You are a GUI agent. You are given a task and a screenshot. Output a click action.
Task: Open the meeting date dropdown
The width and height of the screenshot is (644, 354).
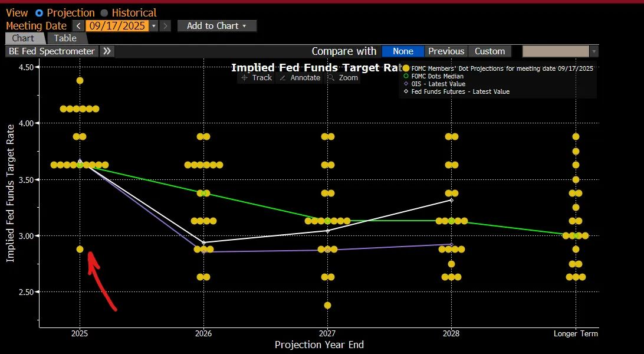pyautogui.click(x=153, y=25)
